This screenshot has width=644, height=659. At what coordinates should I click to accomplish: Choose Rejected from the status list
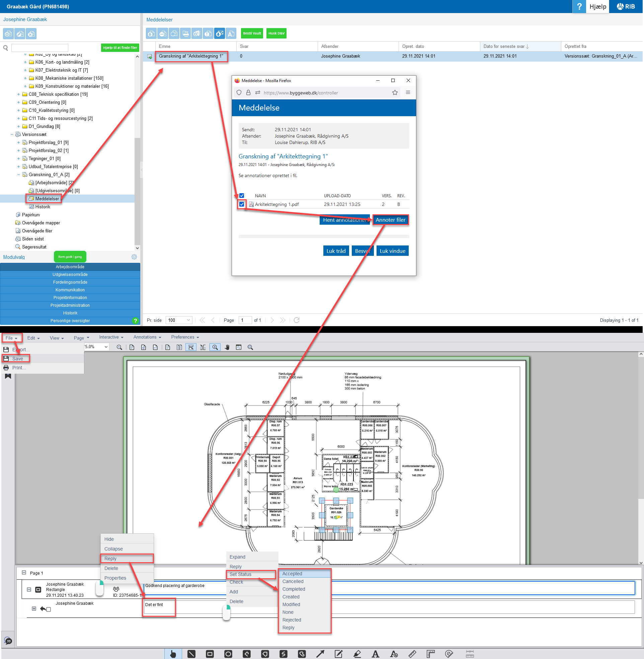(x=292, y=620)
